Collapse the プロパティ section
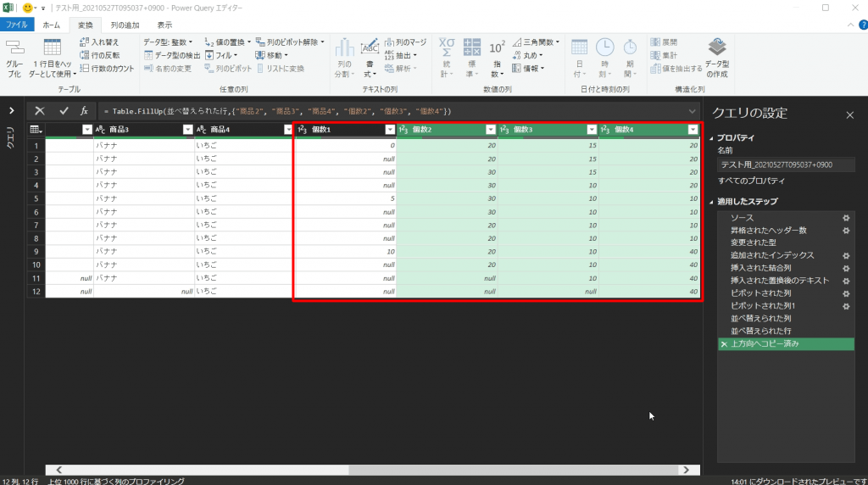This screenshot has width=868, height=485. coord(710,137)
